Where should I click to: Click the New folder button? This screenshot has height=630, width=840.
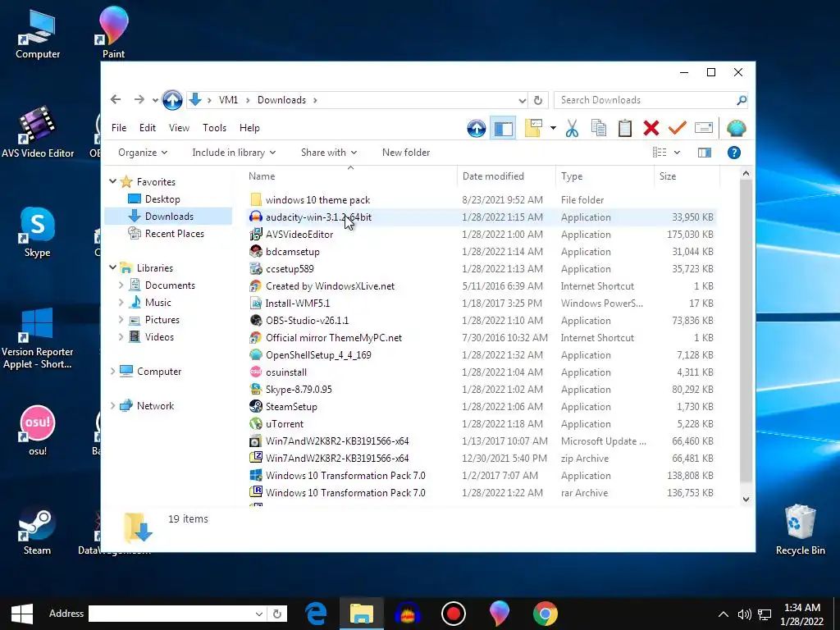(x=406, y=153)
